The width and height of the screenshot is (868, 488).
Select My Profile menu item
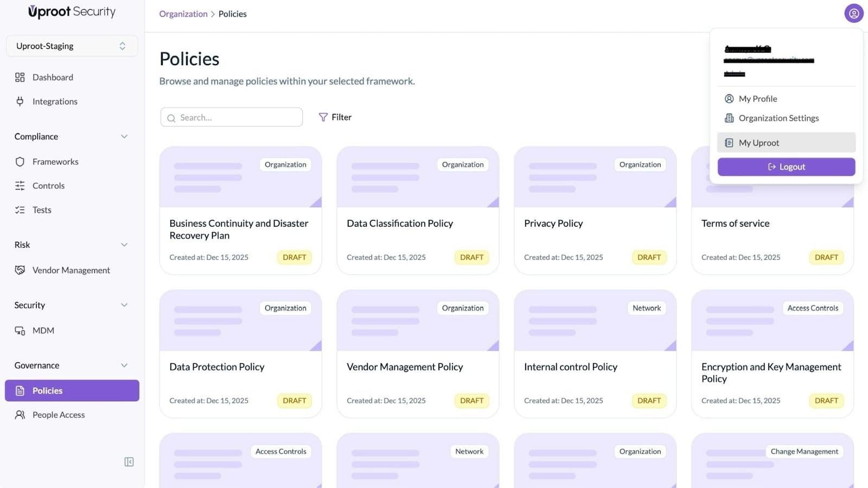coord(758,99)
